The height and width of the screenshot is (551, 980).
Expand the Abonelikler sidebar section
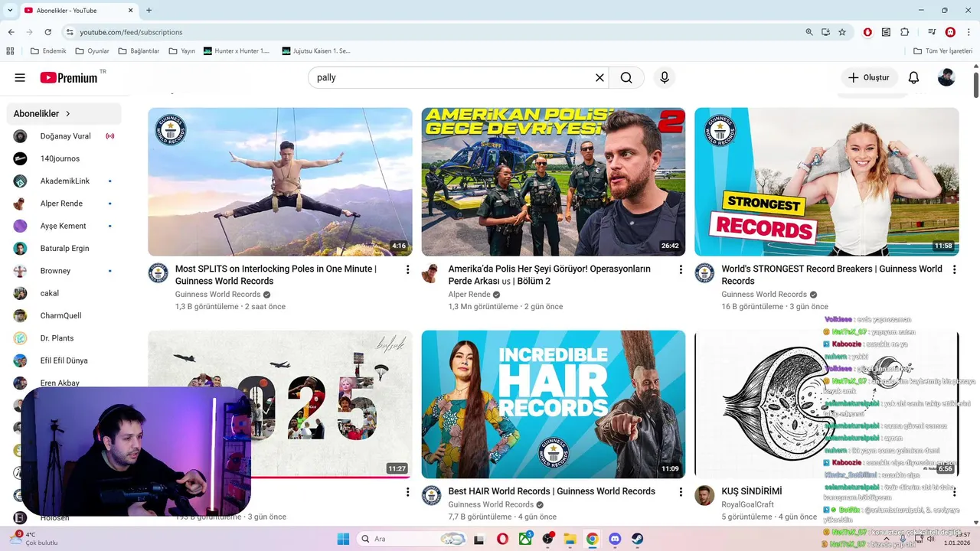click(63, 113)
